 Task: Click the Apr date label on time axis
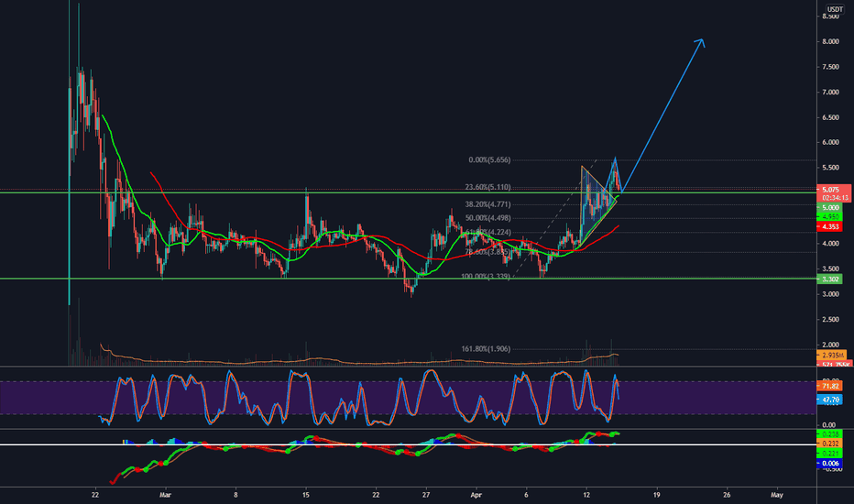[476, 495]
